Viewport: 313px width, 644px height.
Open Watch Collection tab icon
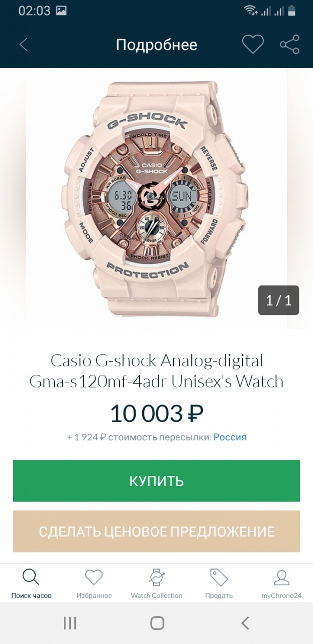coord(157,584)
